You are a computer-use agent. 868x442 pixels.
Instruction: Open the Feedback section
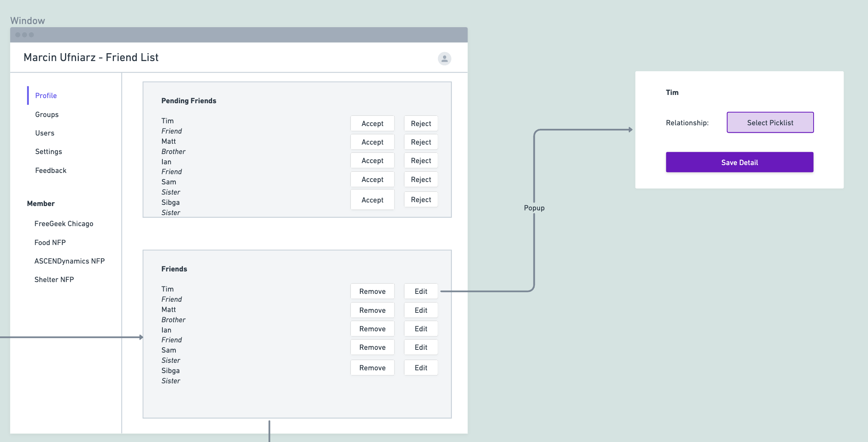(x=50, y=170)
